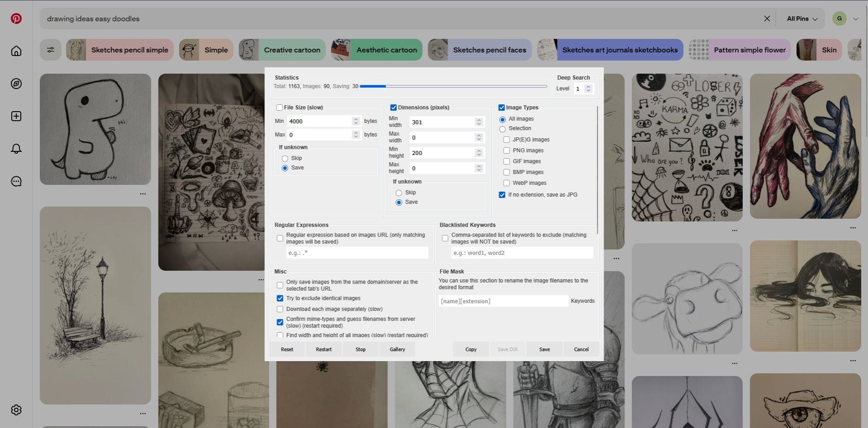Tick the PNG images checkbox

point(506,151)
